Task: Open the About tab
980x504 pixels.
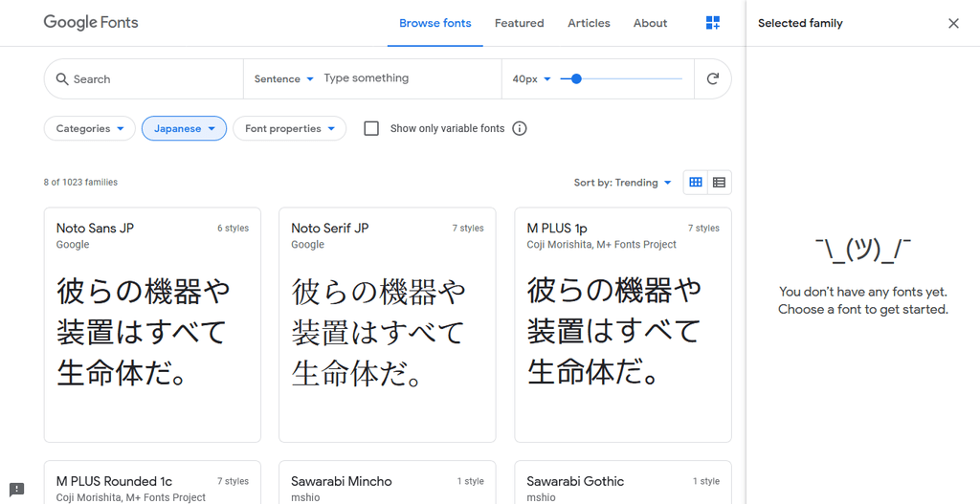Action: 650,23
